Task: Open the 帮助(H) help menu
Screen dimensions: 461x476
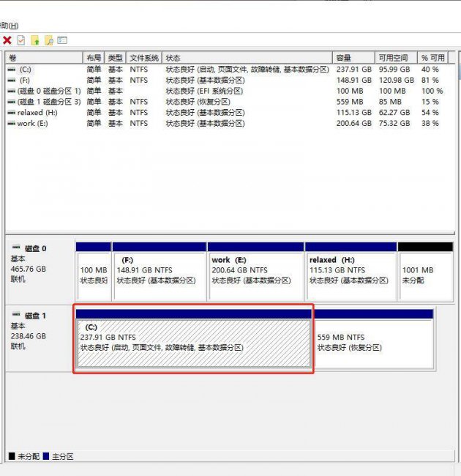Action: 9,26
